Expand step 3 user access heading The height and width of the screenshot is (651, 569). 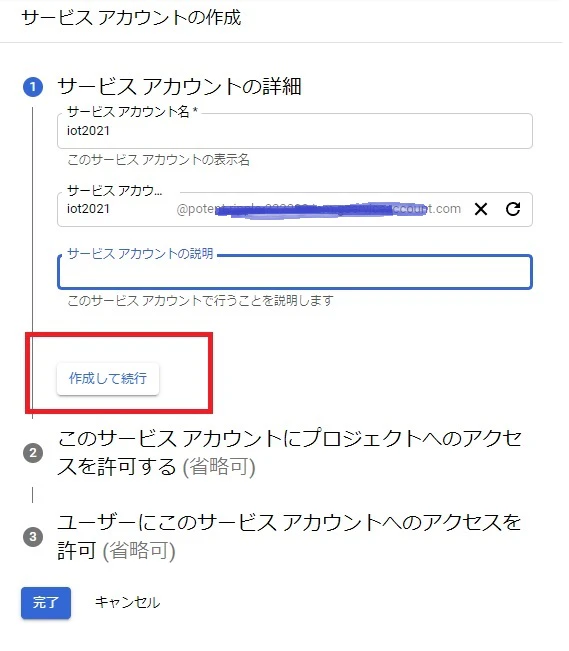click(289, 536)
